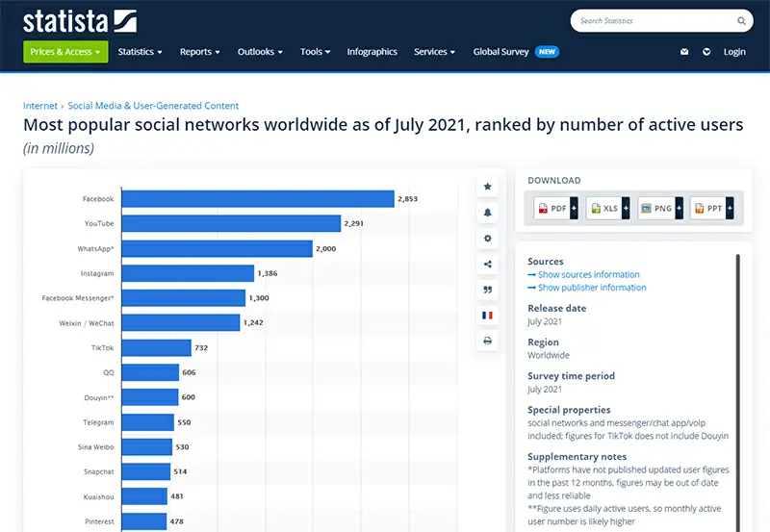The width and height of the screenshot is (770, 532).
Task: Open Global Survey menu item
Action: tap(500, 52)
